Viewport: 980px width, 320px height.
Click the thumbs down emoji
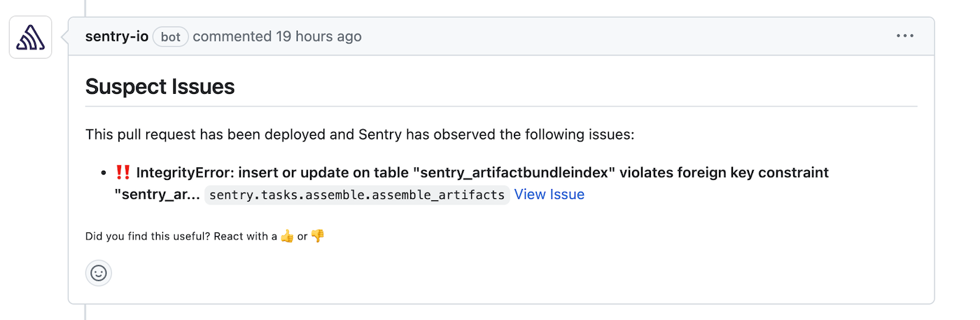pos(318,236)
